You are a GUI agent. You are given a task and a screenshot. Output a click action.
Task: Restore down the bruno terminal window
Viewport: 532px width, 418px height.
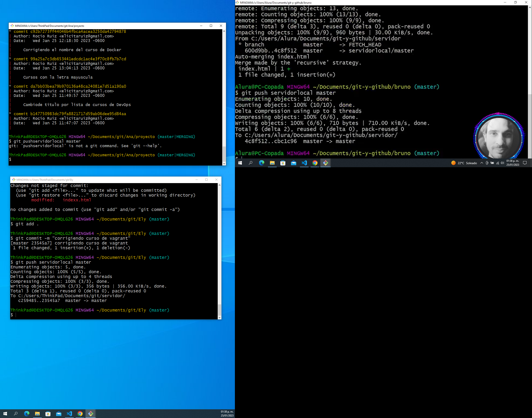pos(515,2)
